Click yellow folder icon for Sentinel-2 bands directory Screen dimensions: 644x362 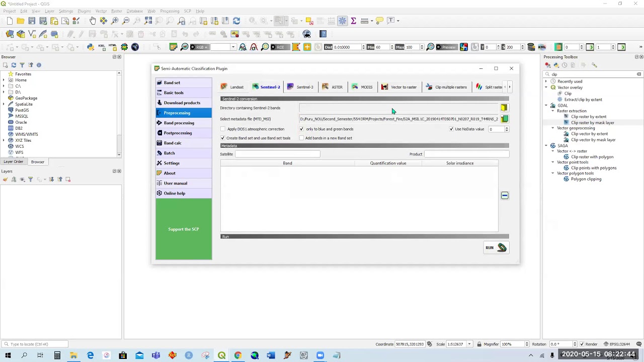pyautogui.click(x=504, y=108)
